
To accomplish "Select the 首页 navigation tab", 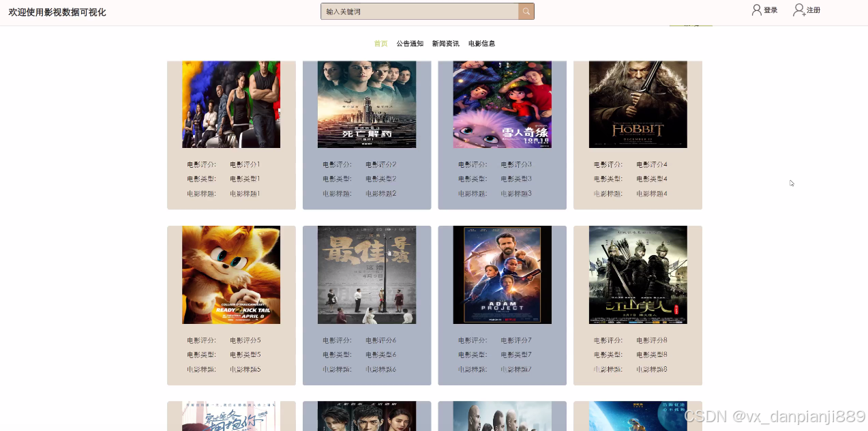I will (380, 44).
